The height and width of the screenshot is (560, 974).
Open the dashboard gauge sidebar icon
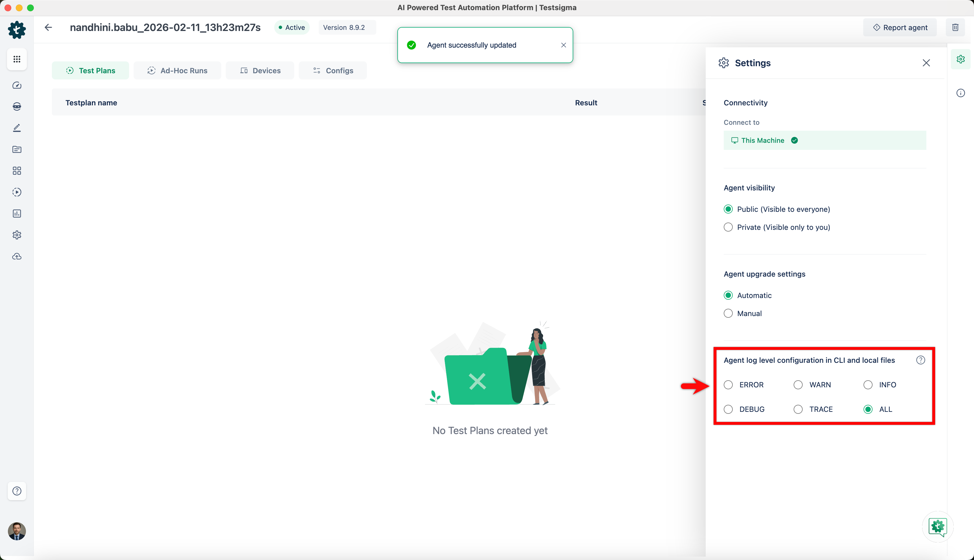[x=17, y=85]
